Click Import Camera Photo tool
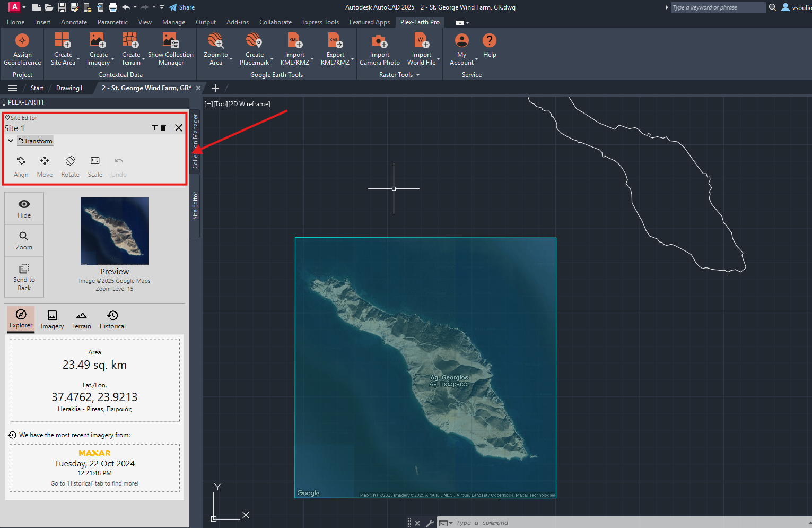The width and height of the screenshot is (812, 528). [x=380, y=49]
